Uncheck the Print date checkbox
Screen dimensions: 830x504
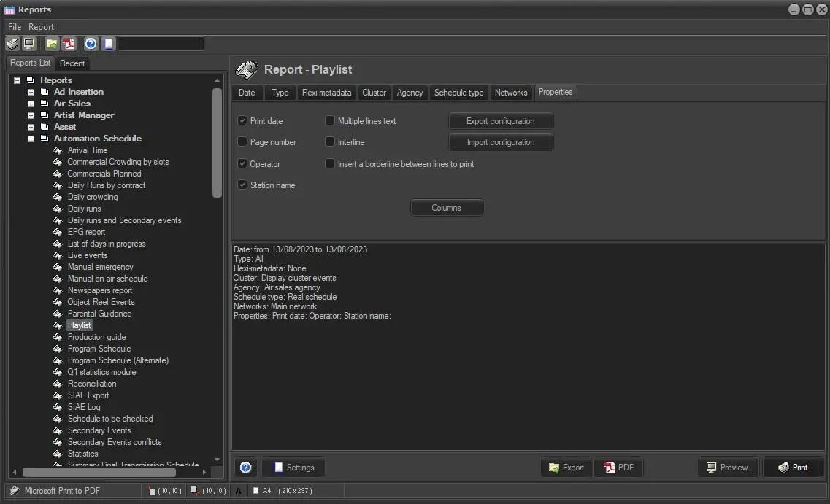pos(242,121)
